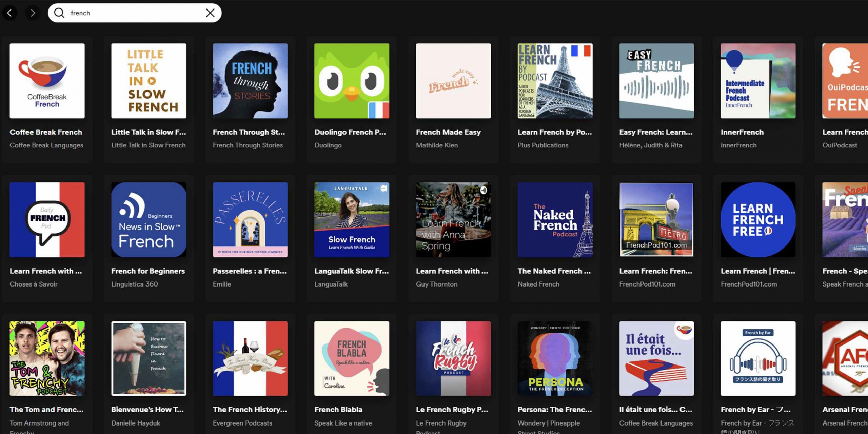Open Daily French Pod flag cover
The image size is (868, 434).
click(x=47, y=220)
